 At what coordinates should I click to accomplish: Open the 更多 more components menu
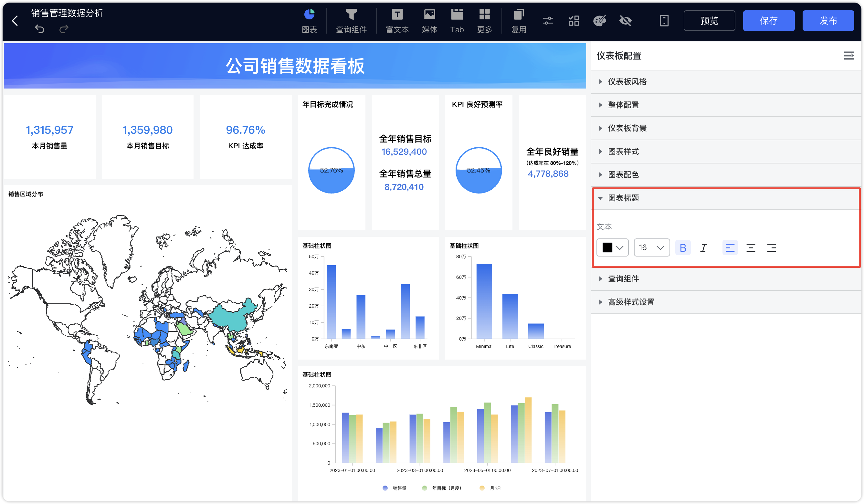point(484,21)
